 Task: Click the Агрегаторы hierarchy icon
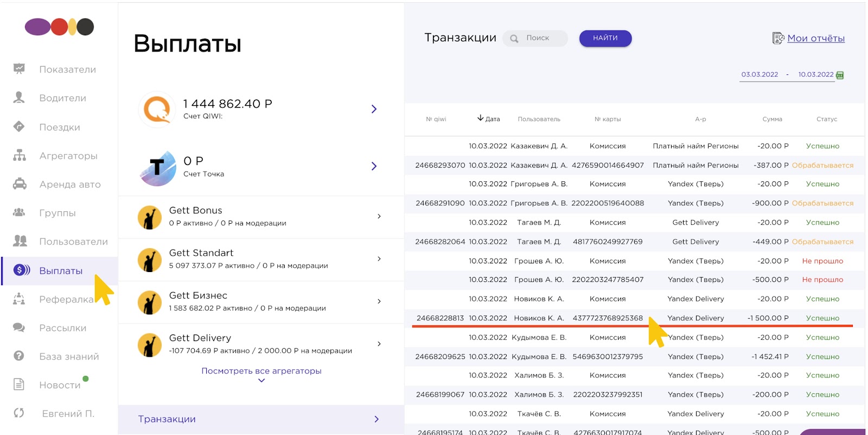coord(20,155)
